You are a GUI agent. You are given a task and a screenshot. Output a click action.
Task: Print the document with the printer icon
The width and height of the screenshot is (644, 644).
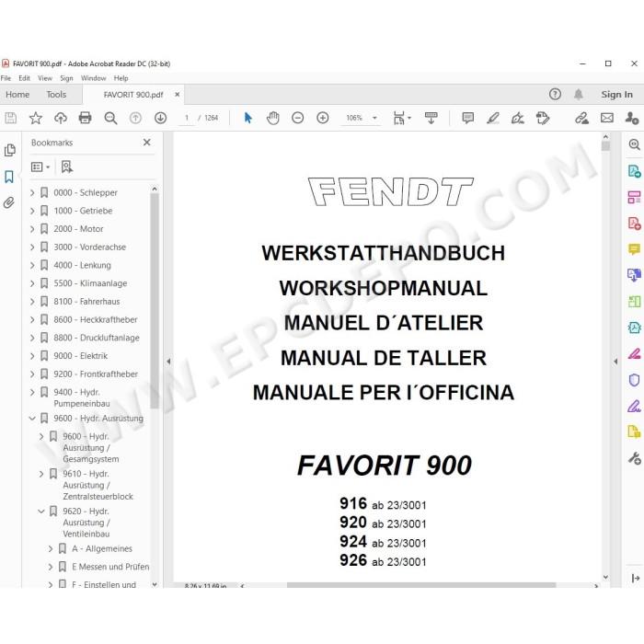point(85,119)
